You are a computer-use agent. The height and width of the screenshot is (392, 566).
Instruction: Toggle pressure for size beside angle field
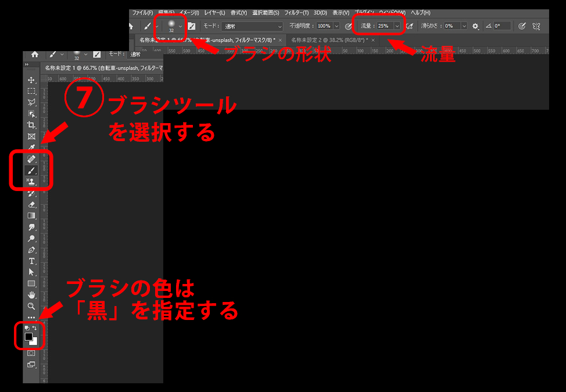coord(522,26)
